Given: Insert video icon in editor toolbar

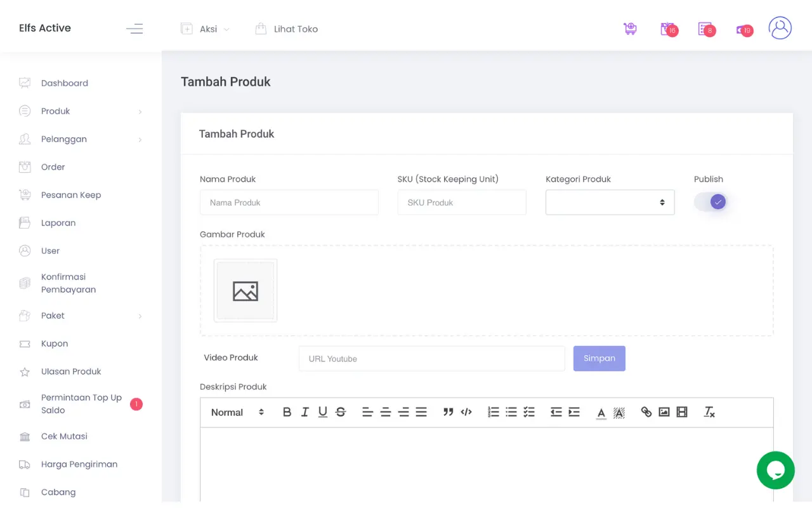Looking at the screenshot, I should pyautogui.click(x=682, y=412).
